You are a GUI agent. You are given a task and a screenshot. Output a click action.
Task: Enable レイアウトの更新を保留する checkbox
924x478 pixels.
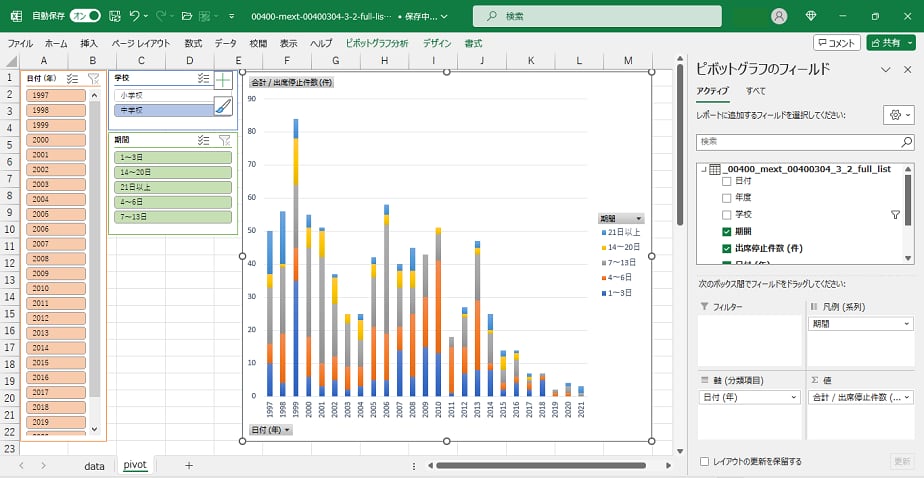(x=706, y=461)
